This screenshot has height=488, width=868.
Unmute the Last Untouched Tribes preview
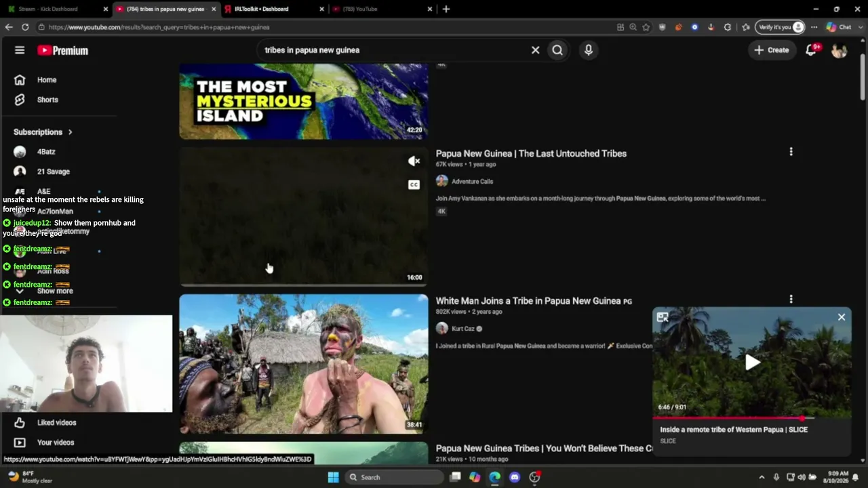(414, 161)
